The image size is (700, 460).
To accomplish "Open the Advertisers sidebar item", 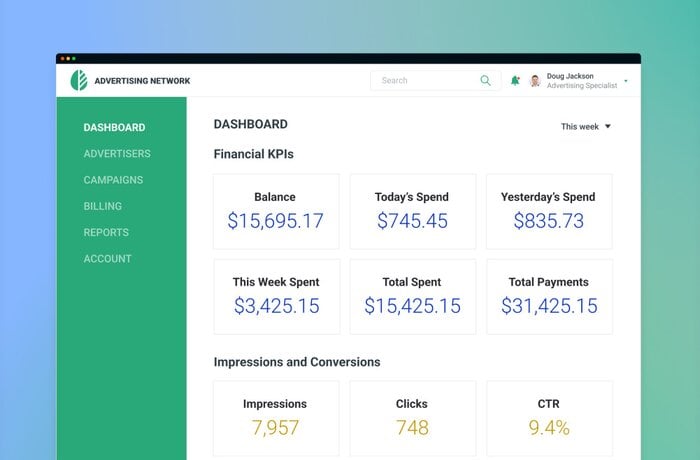I will 117,154.
